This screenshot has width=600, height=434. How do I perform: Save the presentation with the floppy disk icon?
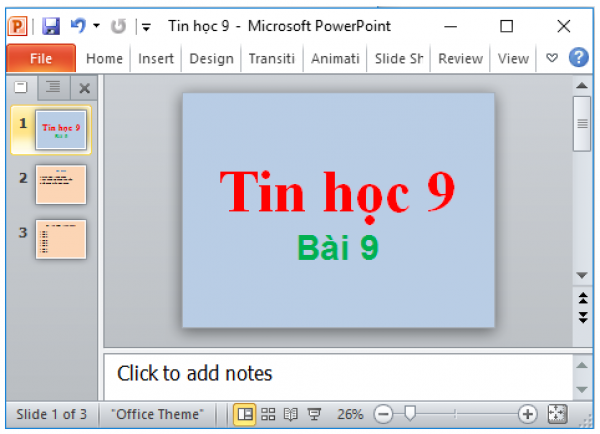tap(51, 26)
